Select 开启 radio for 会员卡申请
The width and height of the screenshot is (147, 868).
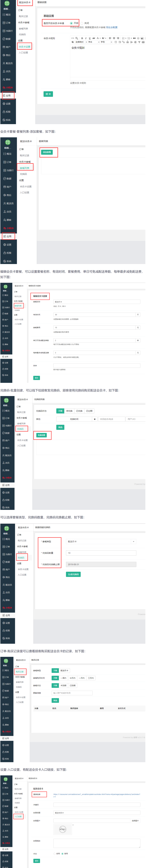[x=71, y=23]
